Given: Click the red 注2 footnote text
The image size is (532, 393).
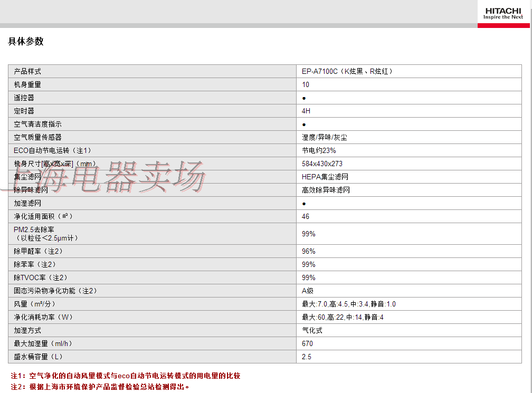Looking at the screenshot, I should [x=100, y=387].
